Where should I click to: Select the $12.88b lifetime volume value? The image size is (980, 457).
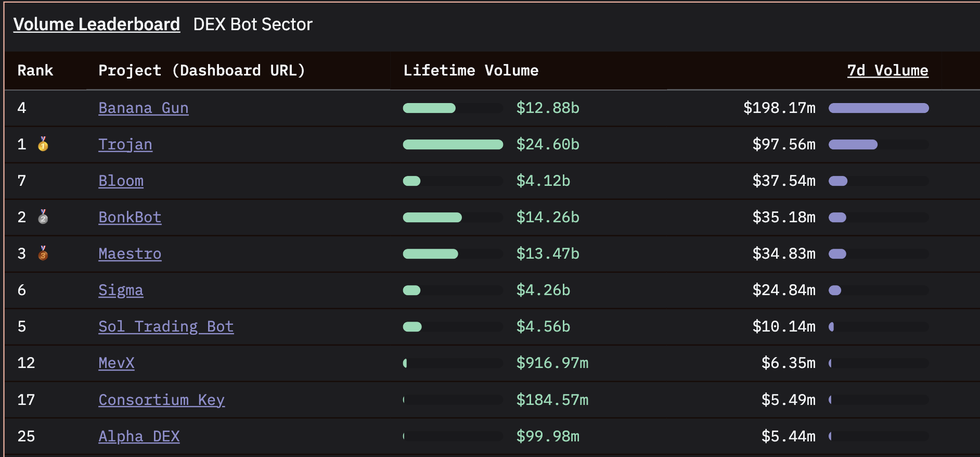[x=548, y=108]
